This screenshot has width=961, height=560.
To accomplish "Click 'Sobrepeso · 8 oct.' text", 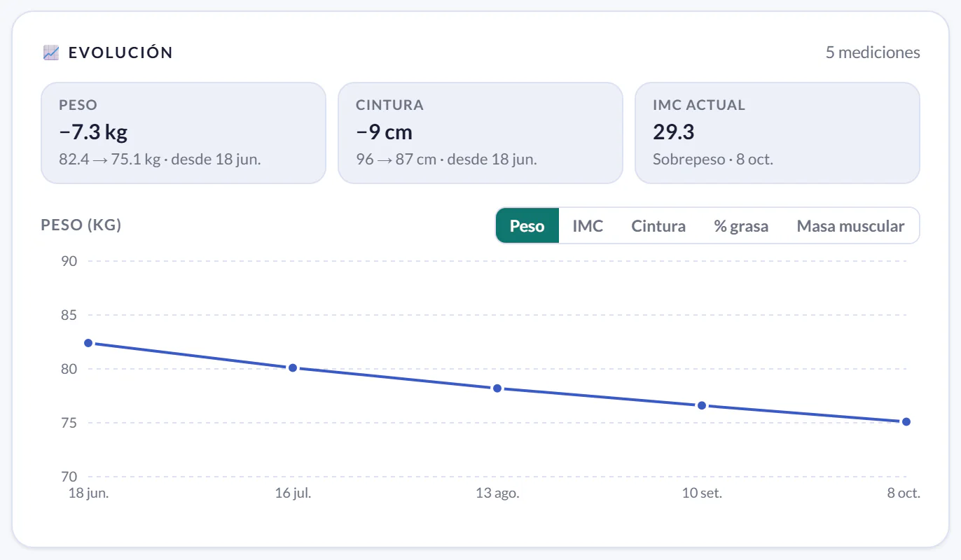I will coord(713,159).
